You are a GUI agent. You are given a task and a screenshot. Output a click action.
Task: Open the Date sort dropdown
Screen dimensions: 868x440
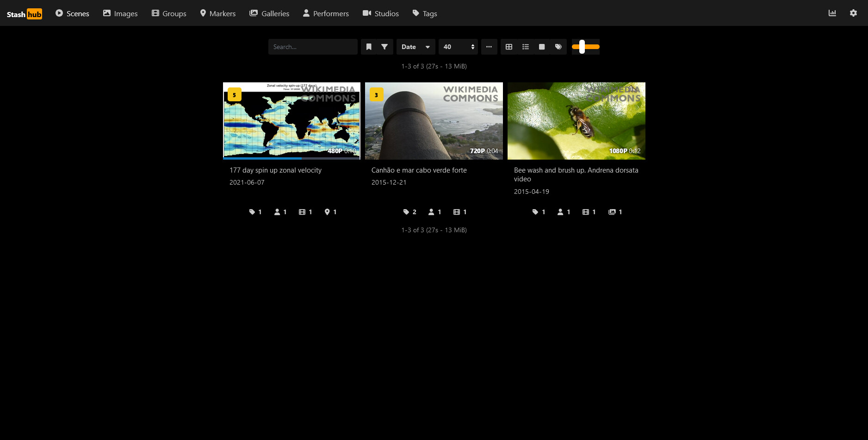coord(416,47)
